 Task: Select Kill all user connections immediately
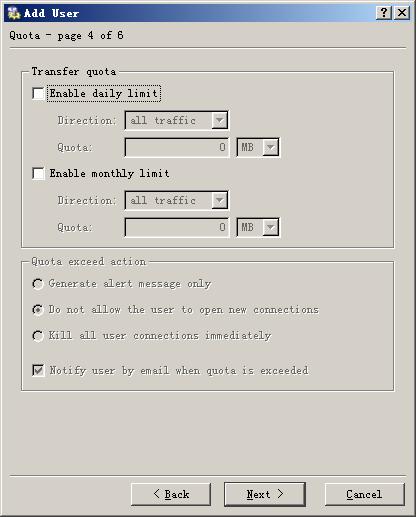coord(38,336)
